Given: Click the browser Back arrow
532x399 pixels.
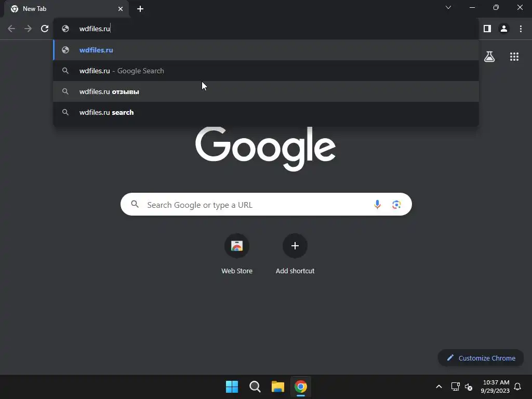Looking at the screenshot, I should 11,29.
